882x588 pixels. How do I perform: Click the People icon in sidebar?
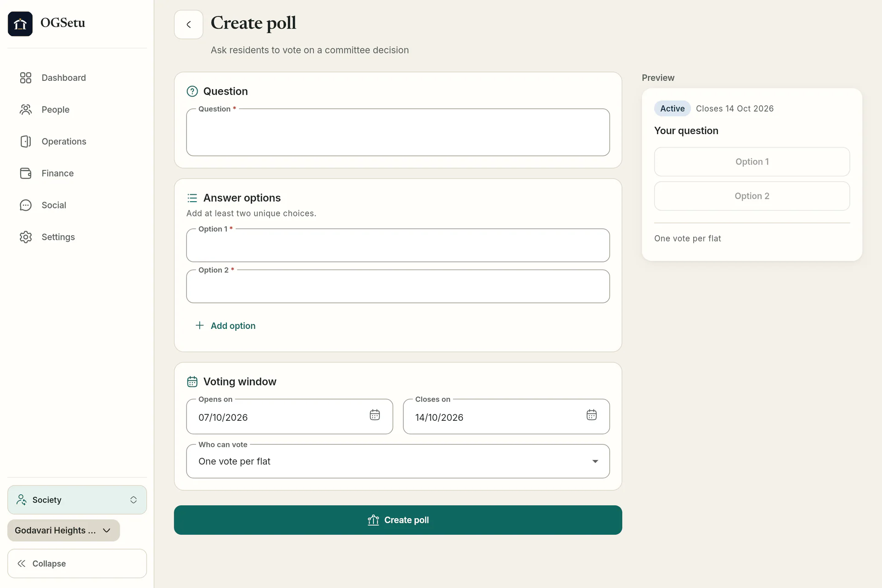click(26, 109)
